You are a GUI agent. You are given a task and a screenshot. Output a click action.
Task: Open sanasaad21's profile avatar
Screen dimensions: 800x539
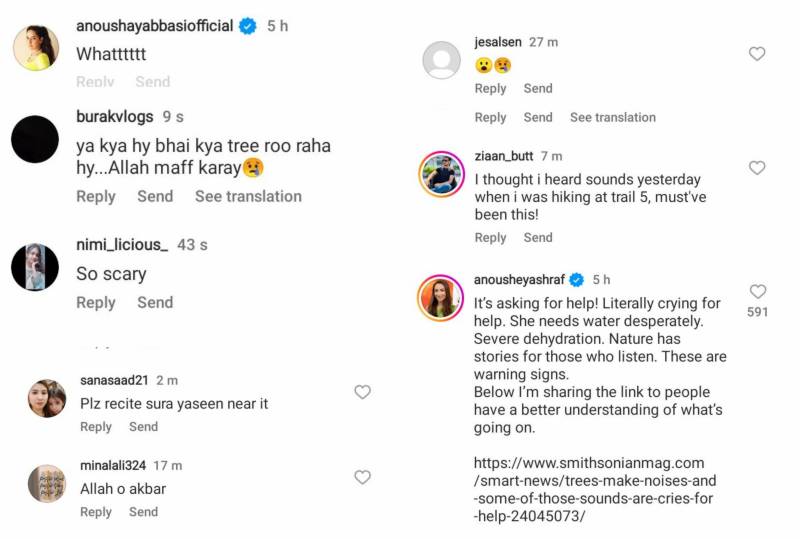point(47,398)
